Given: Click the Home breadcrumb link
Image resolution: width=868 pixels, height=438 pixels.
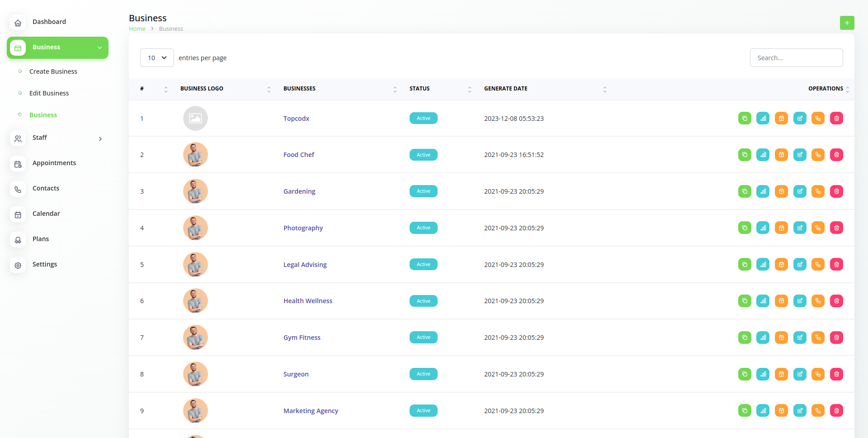Looking at the screenshot, I should (137, 29).
